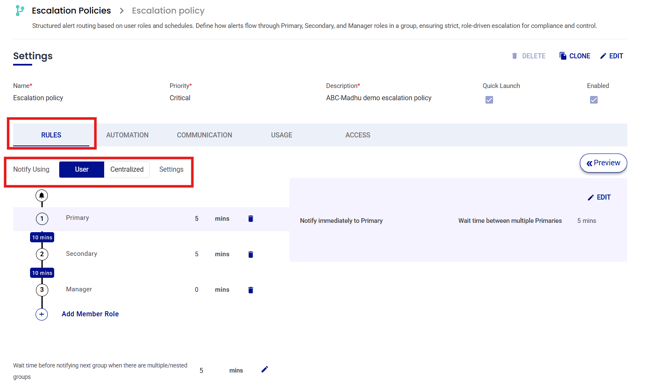
Task: Switch to the COMMUNICATION tab
Action: click(204, 135)
